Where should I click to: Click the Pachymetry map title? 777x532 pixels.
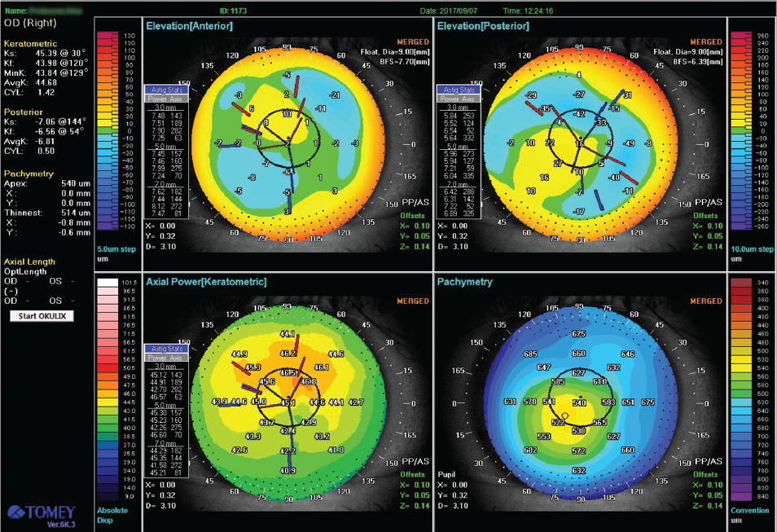point(464,282)
